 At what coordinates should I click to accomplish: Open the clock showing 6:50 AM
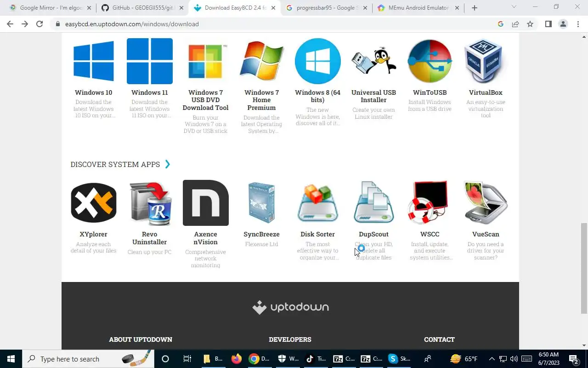click(x=548, y=359)
